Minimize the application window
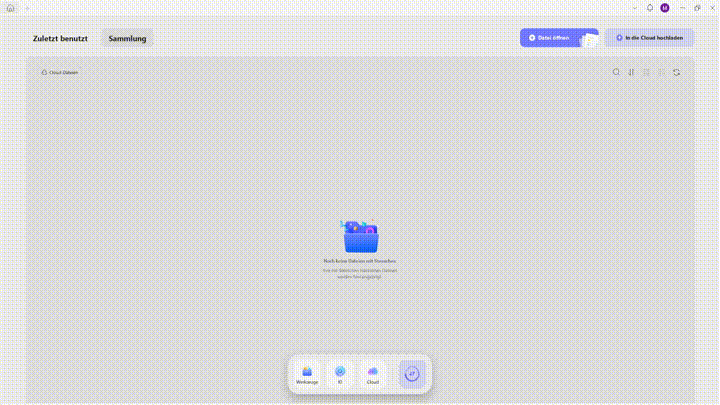Viewport: 720px width, 405px height. pos(682,8)
